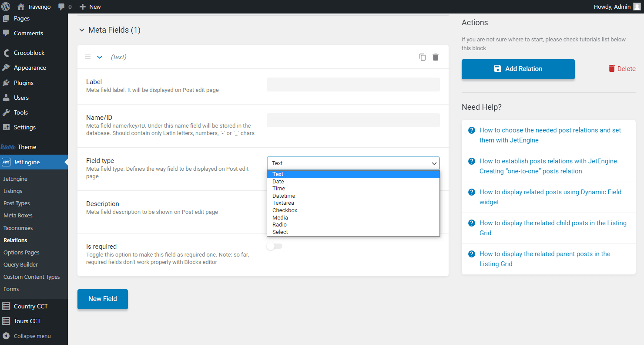Open 'display related posts using Dynamic Field' link
644x345 pixels.
[x=550, y=197]
